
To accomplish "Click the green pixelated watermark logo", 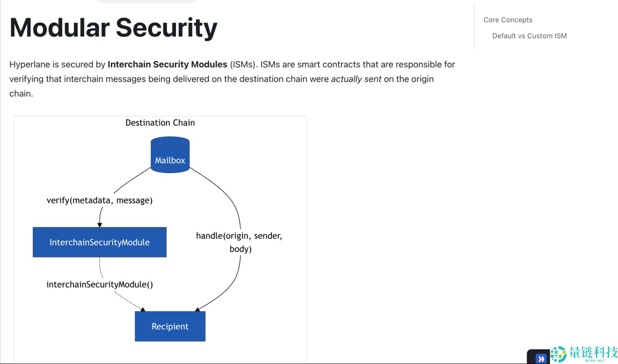I will pos(559,354).
